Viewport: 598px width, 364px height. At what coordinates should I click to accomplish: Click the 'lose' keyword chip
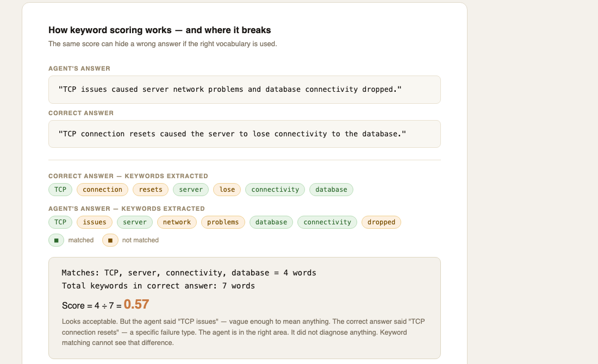point(227,190)
